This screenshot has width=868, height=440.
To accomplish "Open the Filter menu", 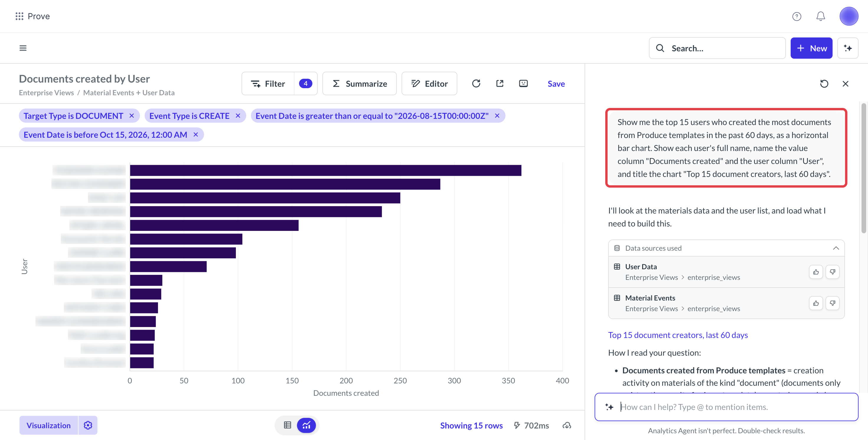I will (268, 83).
